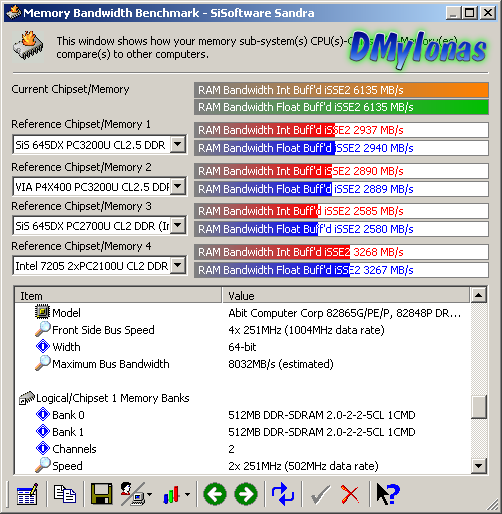
Task: Select the Logical/Chipset 1 Memory Banks row
Action: pos(113,398)
